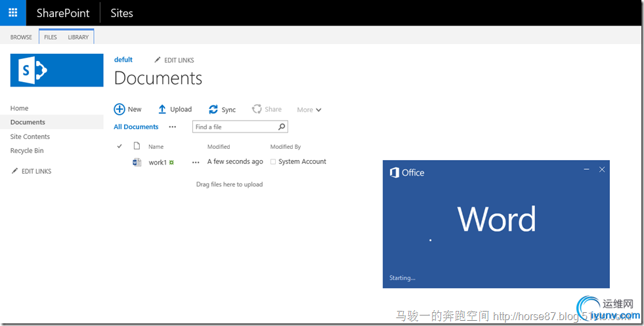This screenshot has height=326, width=644.
Task: Click the pencil icon in left navigation EDIT LINKS
Action: tap(15, 171)
